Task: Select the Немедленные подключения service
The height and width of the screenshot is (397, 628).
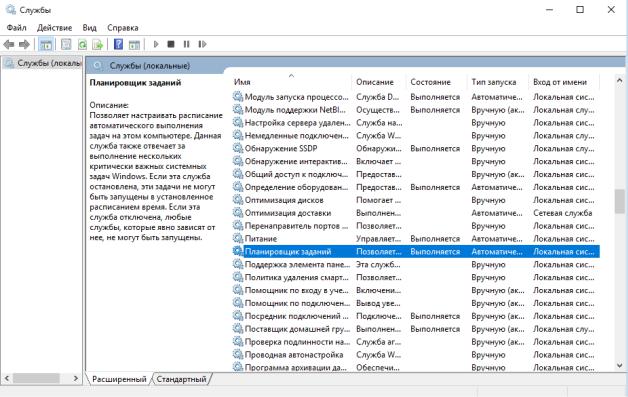Action: click(x=415, y=136)
